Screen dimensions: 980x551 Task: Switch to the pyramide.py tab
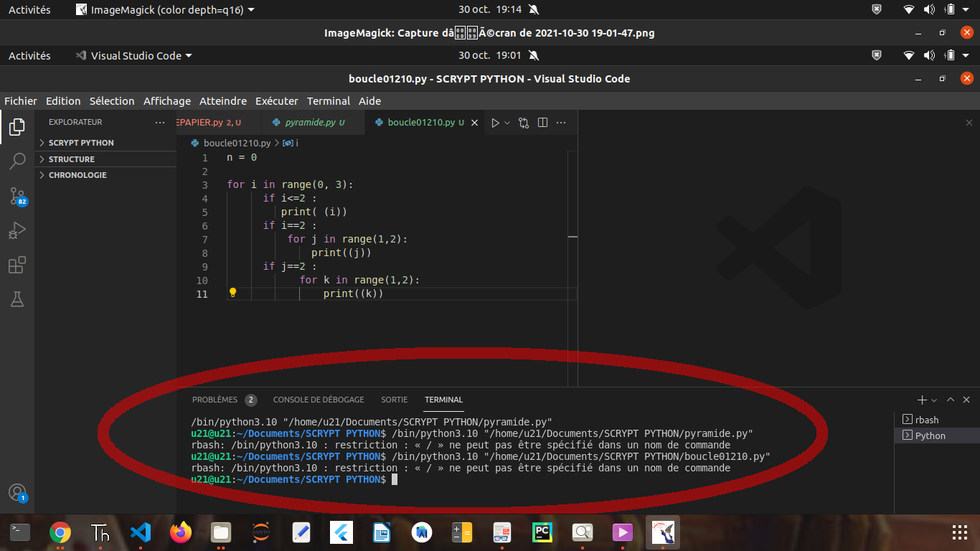coord(314,123)
